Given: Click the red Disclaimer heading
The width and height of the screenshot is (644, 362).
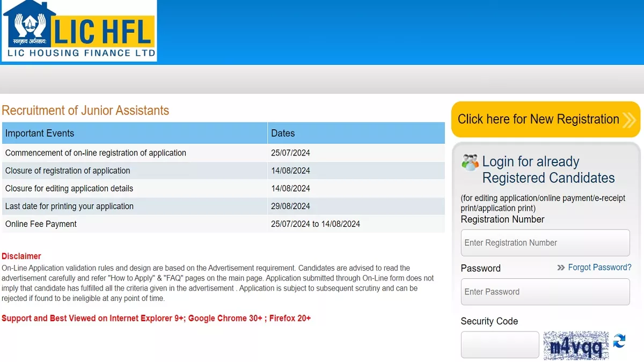Looking at the screenshot, I should (x=21, y=256).
